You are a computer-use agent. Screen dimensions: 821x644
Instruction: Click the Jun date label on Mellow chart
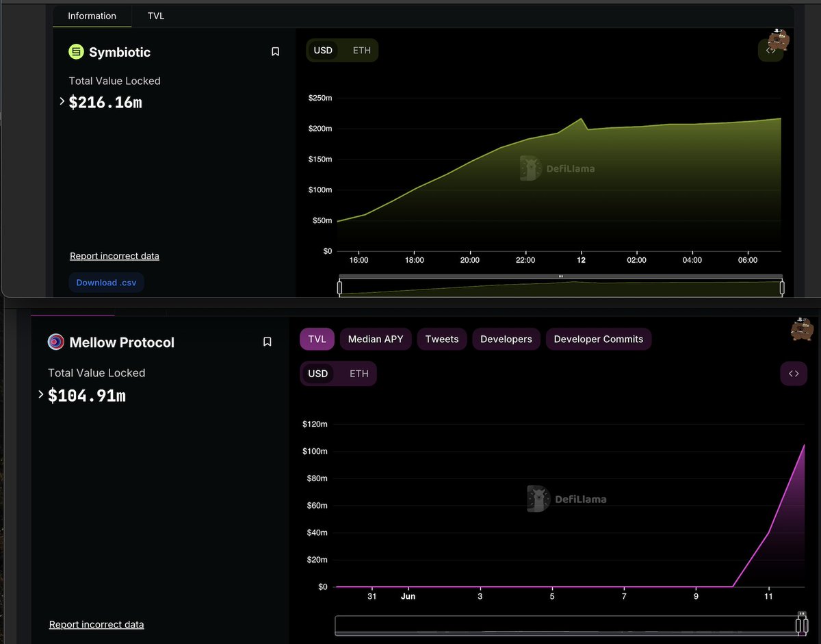[x=408, y=596]
